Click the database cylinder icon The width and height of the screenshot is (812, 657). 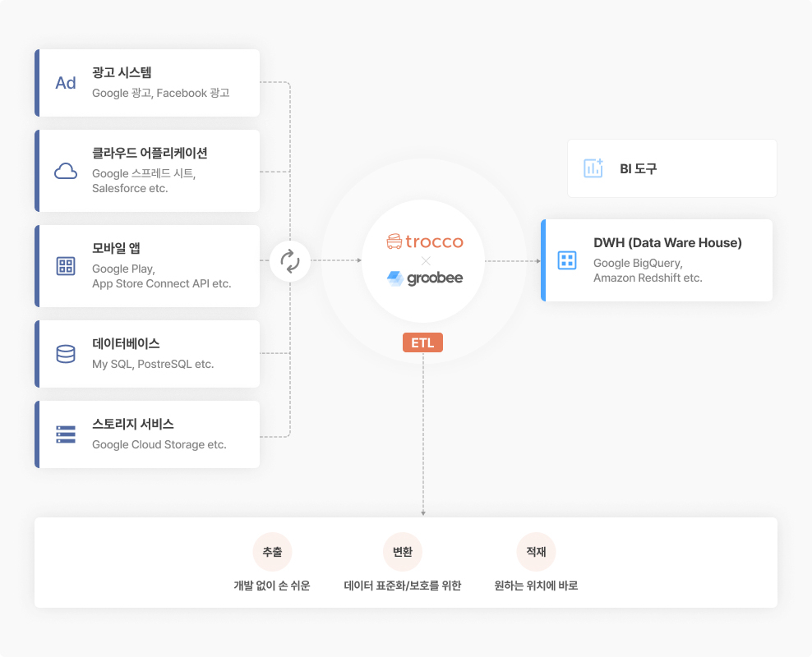tap(66, 354)
